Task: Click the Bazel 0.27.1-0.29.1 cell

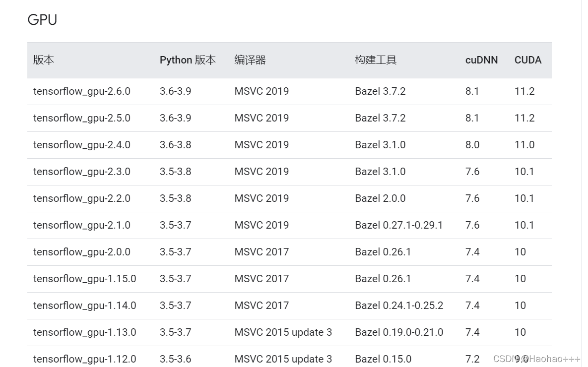Action: coord(399,225)
